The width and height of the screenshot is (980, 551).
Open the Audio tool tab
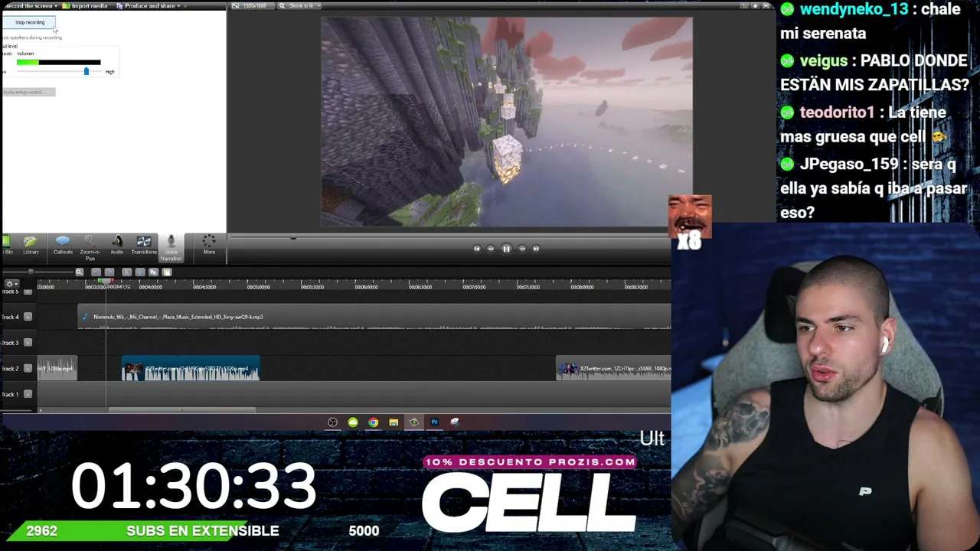(x=116, y=245)
